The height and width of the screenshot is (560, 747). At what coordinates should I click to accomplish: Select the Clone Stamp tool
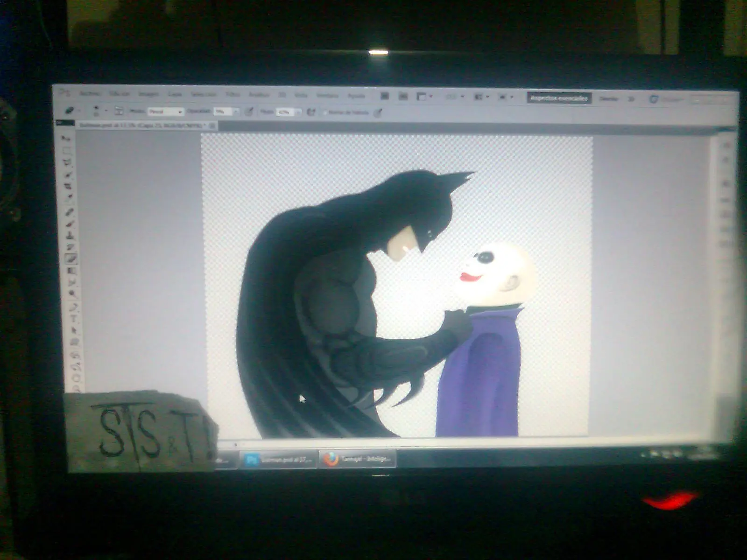click(70, 236)
